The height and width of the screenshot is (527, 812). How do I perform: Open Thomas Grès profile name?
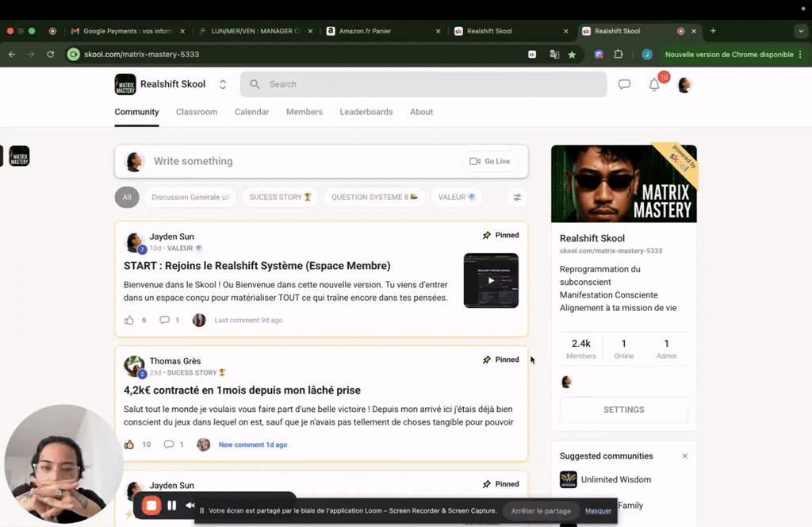[175, 361]
